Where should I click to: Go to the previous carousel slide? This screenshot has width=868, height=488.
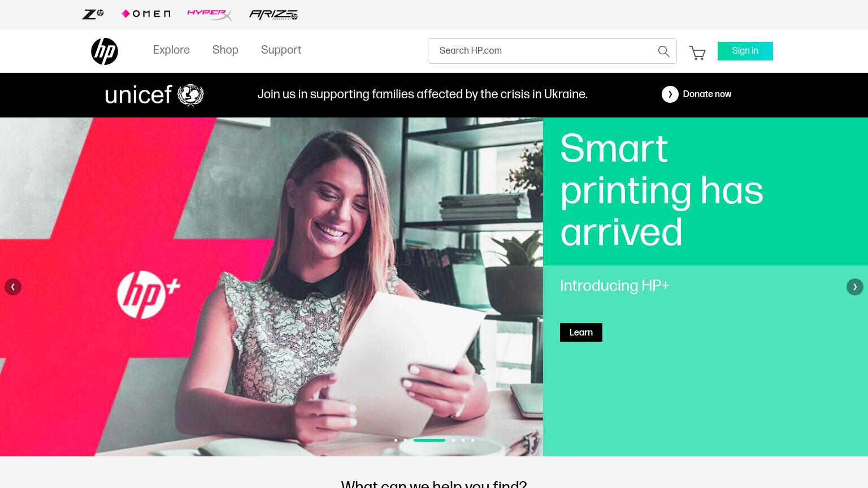[x=13, y=287]
